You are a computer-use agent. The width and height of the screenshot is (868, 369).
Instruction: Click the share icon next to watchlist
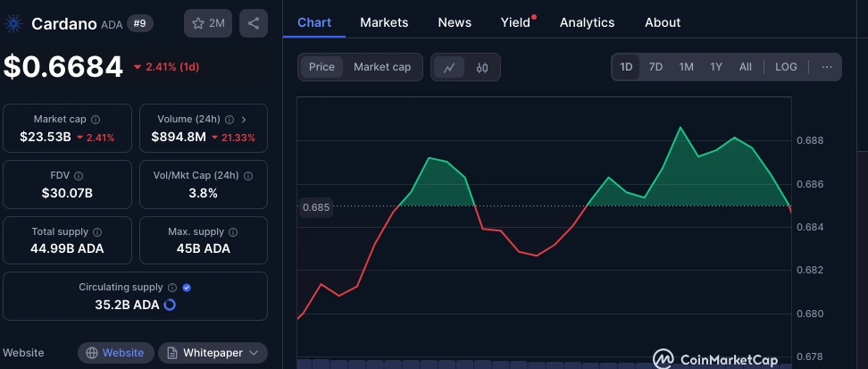pyautogui.click(x=254, y=23)
